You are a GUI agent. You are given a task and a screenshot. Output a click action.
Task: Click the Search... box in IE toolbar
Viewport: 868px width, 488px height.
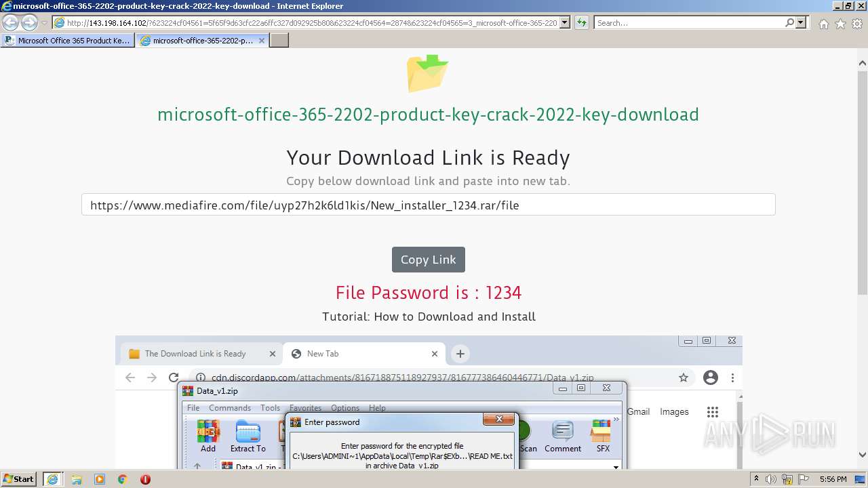click(689, 23)
